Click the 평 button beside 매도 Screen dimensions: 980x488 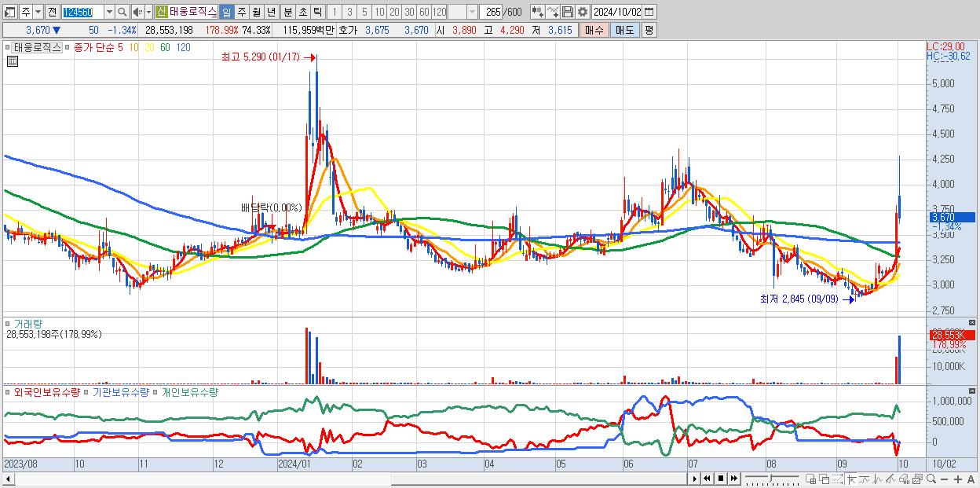(x=649, y=30)
